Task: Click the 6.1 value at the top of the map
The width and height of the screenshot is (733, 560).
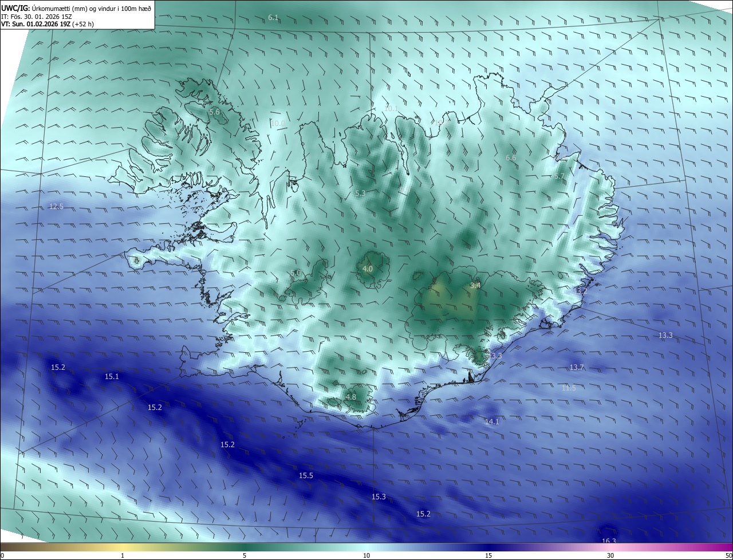Action: coord(273,18)
